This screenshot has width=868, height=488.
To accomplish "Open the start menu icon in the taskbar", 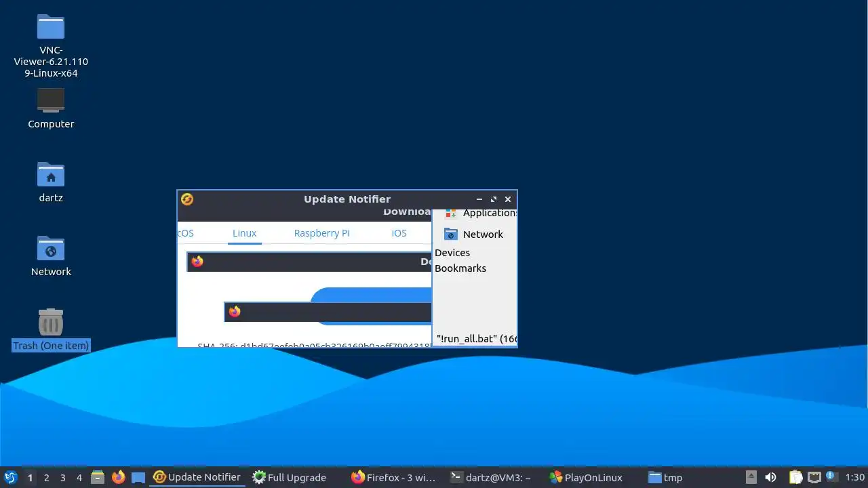I will (x=10, y=477).
